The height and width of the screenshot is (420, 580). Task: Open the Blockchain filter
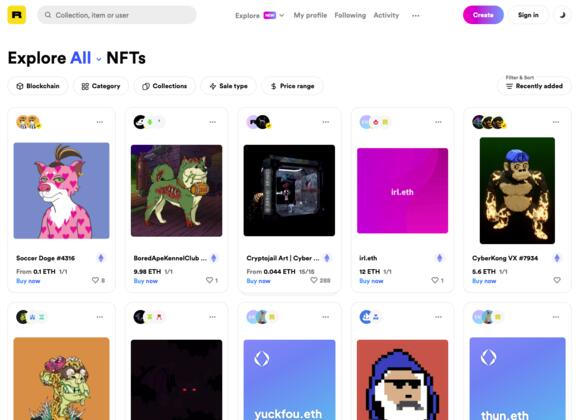tap(38, 86)
